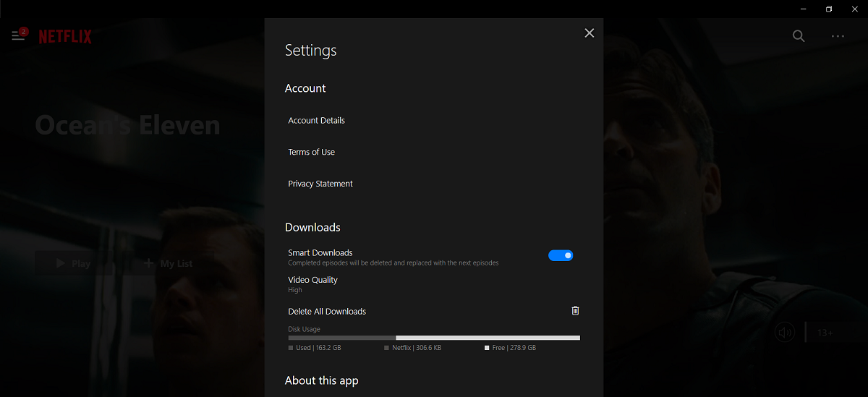Click the Free | 278.9 GB legend
868x397 pixels.
click(x=511, y=348)
